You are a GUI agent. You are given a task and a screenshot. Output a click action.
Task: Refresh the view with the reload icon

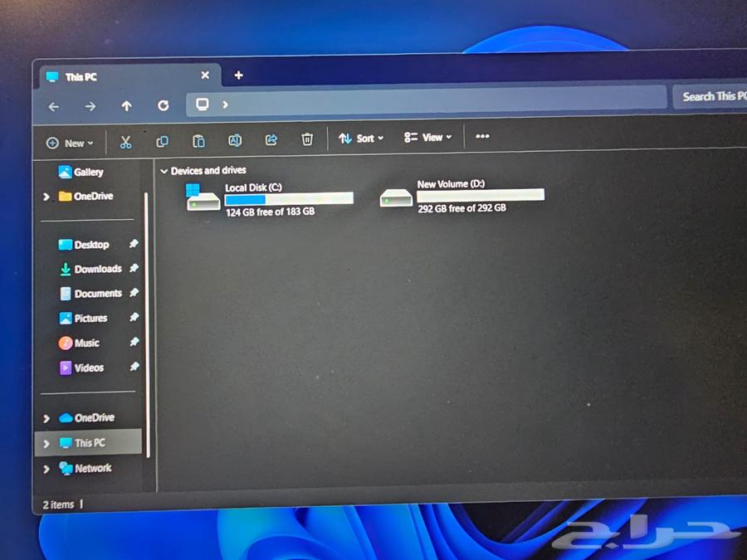163,105
